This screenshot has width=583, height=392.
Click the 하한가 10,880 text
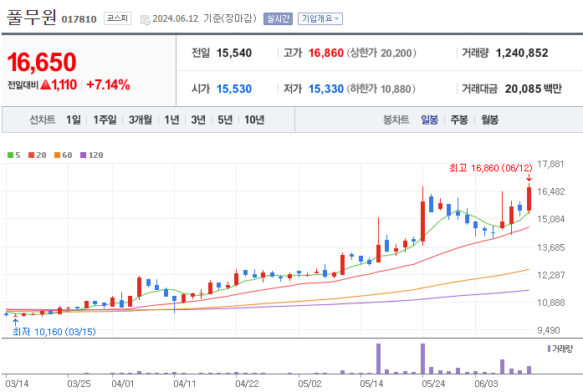[381, 89]
